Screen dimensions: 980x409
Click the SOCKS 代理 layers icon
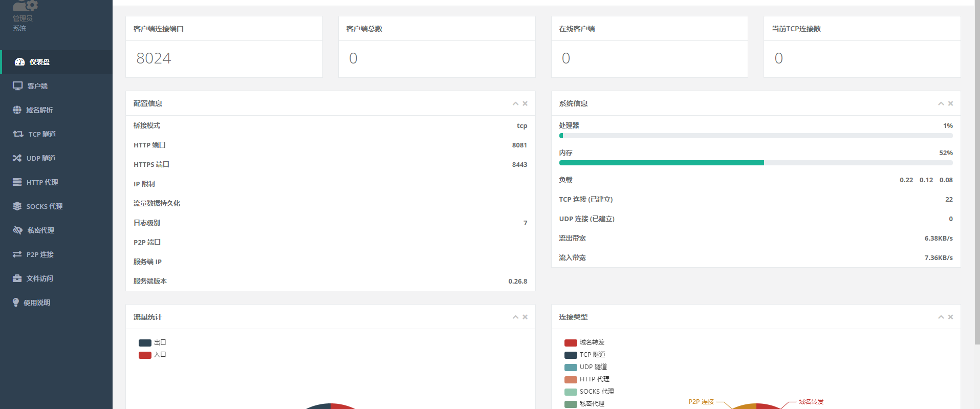(17, 206)
